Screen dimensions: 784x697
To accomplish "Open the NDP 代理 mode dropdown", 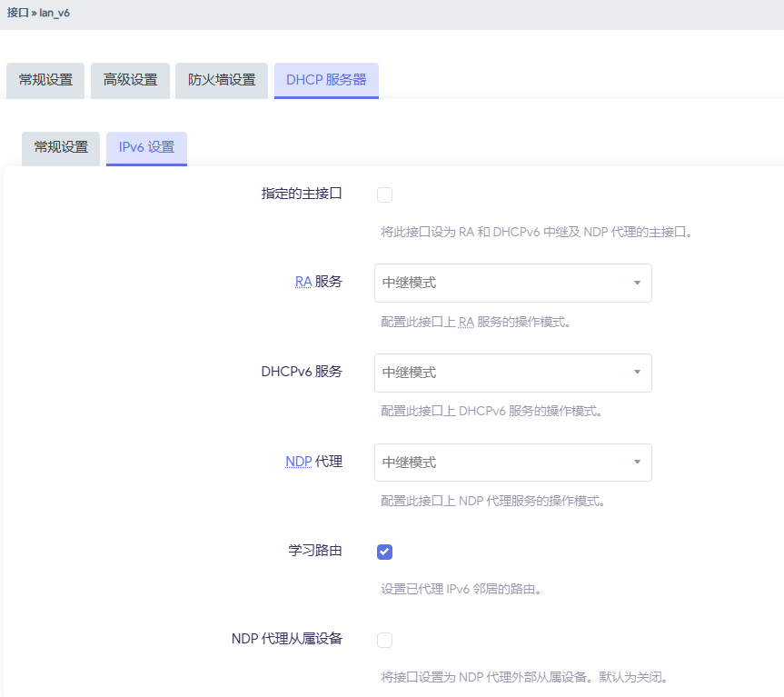I will pyautogui.click(x=512, y=463).
